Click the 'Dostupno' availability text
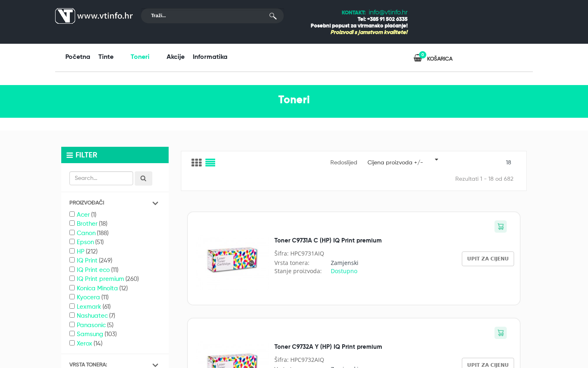Image resolution: width=588 pixels, height=368 pixels. coord(344,271)
